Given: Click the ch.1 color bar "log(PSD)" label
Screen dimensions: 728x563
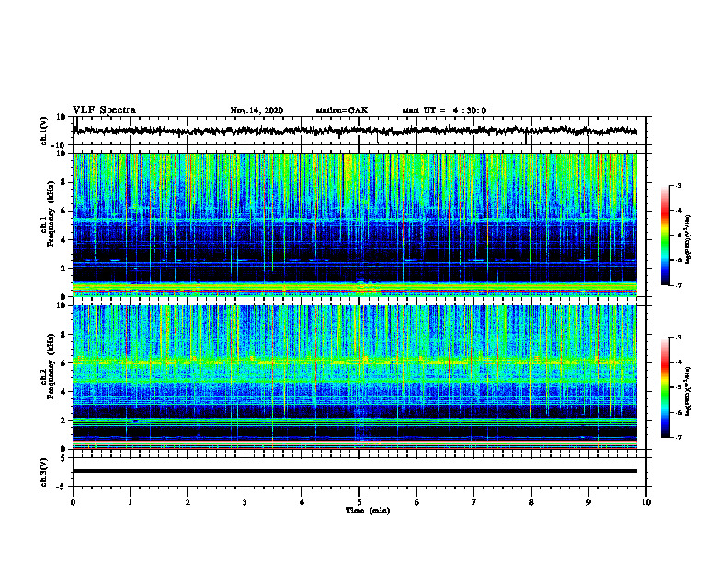Looking at the screenshot, I should (x=688, y=240).
